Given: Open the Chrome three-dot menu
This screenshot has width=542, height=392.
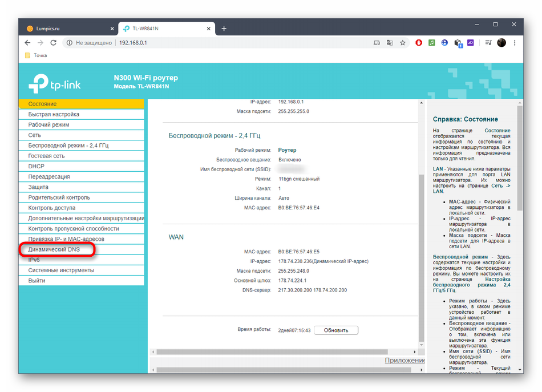Looking at the screenshot, I should [516, 43].
